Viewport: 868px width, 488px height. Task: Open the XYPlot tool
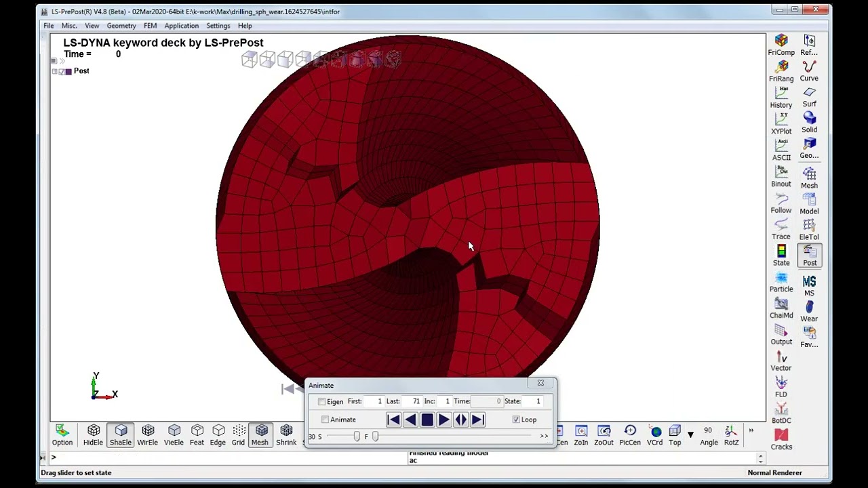pyautogui.click(x=781, y=124)
